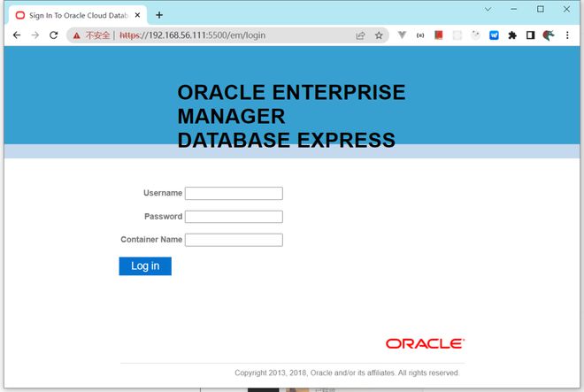Open the not-secure warning icon
This screenshot has width=584, height=392.
[77, 35]
